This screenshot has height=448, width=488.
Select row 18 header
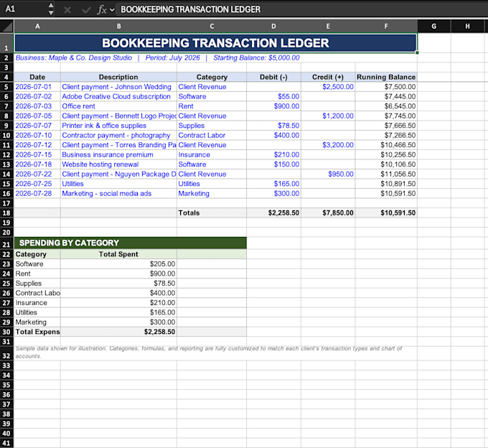(x=6, y=213)
